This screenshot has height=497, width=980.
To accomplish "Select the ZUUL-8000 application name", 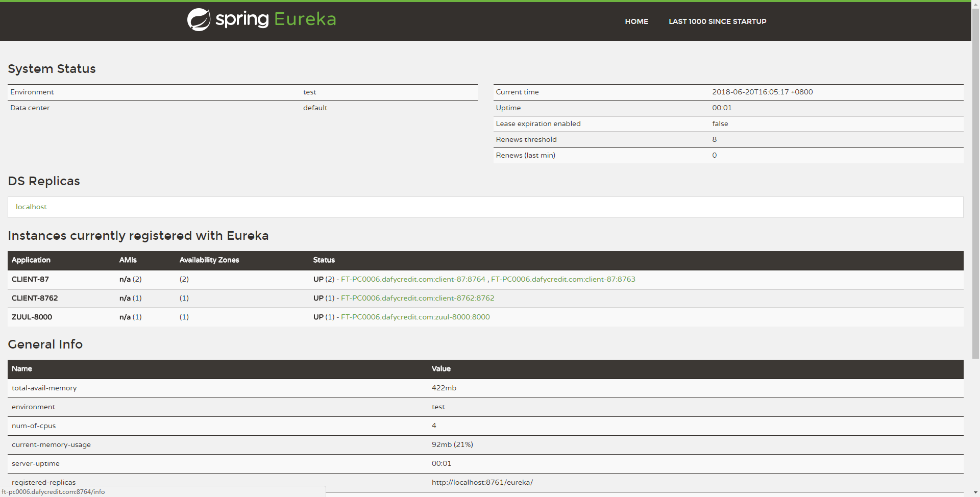I will (32, 317).
